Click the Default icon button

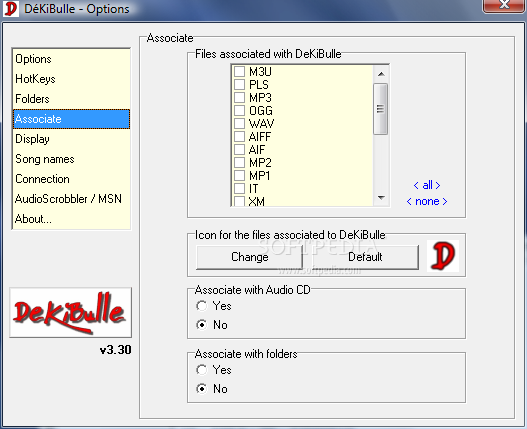coord(365,257)
